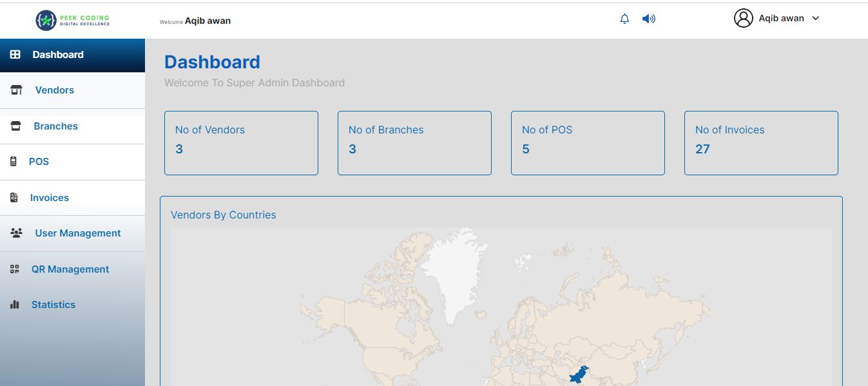Viewport: 868px width, 386px height.
Task: Click the Invoices document icon in sidebar
Action: click(x=14, y=198)
